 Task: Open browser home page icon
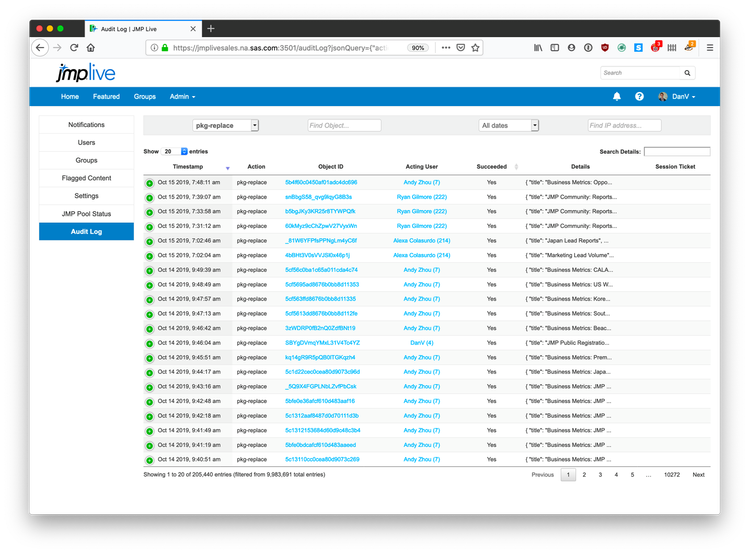(91, 48)
